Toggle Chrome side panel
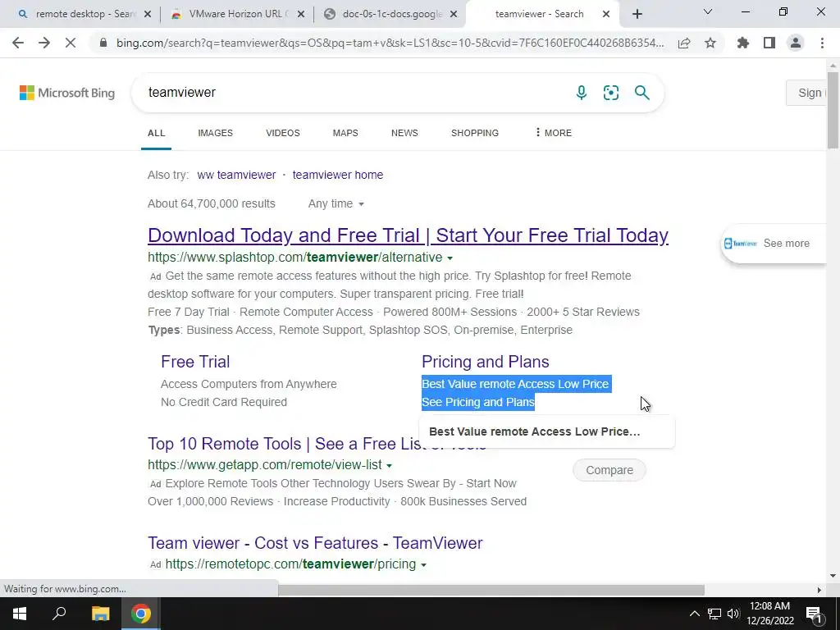This screenshot has width=840, height=630. point(769,43)
